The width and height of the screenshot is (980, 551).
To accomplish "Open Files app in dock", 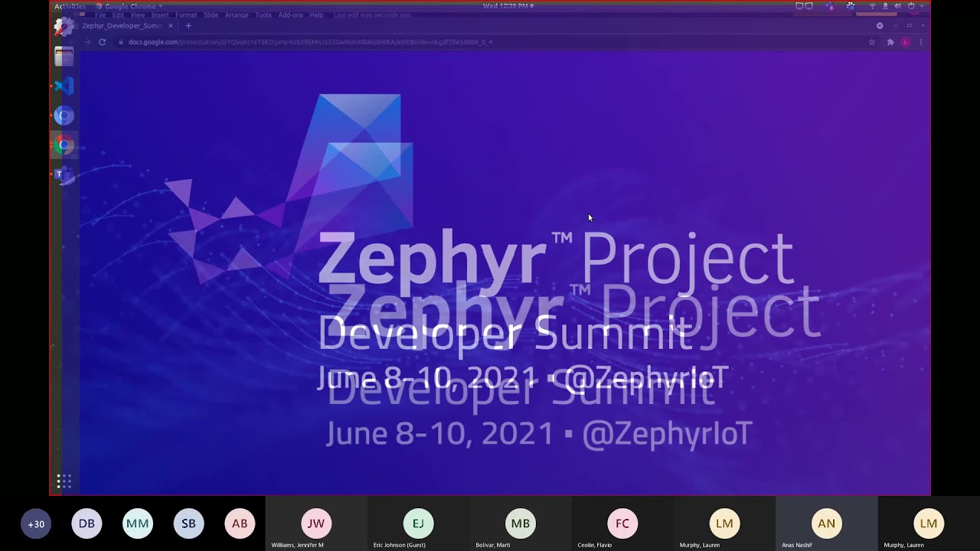I will click(64, 57).
